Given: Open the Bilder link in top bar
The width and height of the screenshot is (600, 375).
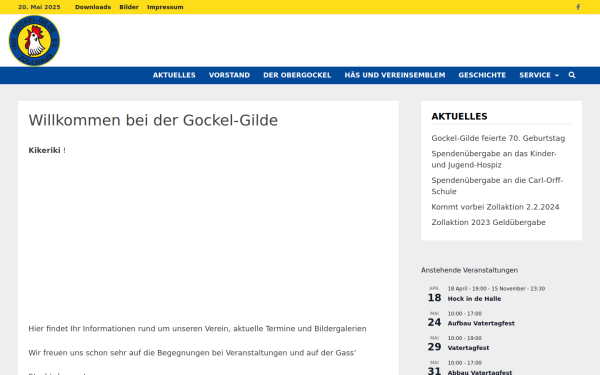Looking at the screenshot, I should pos(129,7).
